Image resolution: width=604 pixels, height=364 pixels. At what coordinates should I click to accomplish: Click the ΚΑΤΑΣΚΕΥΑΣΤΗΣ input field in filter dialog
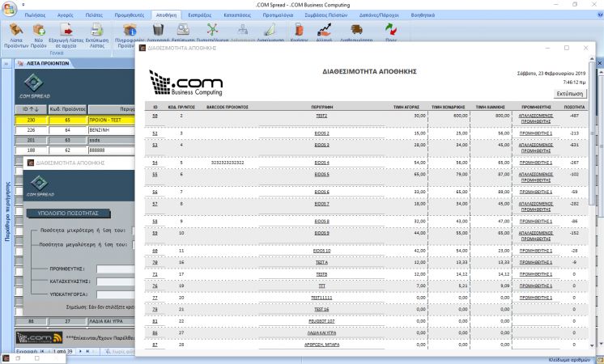click(x=115, y=282)
